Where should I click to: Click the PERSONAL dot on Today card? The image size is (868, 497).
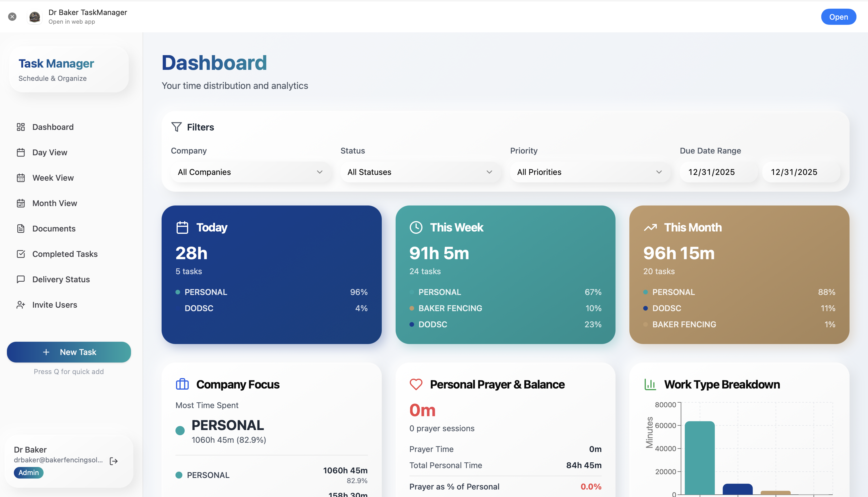178,292
